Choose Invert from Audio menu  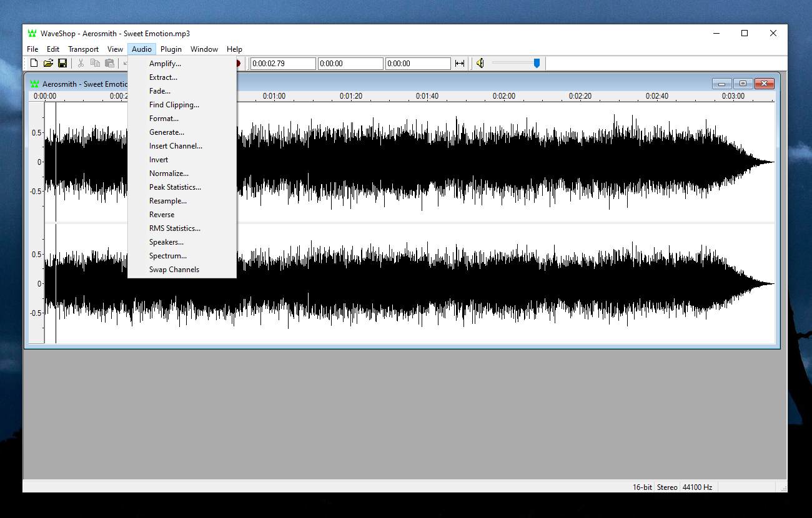tap(182, 160)
